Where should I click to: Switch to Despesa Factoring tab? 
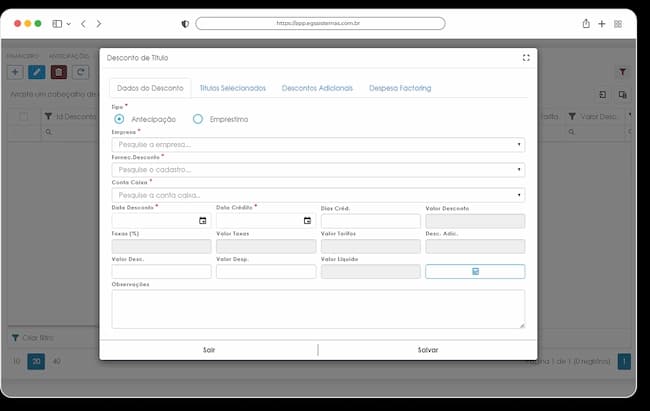point(400,88)
